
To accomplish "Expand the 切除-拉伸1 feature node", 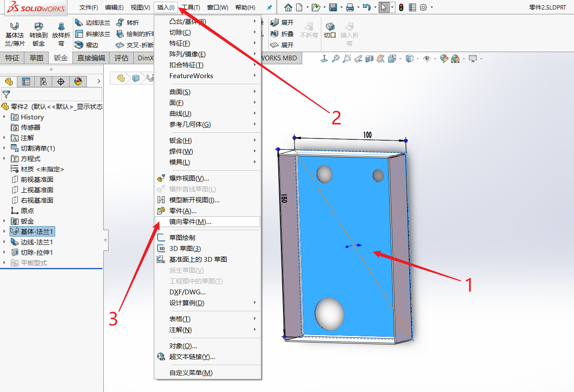I will [x=5, y=252].
